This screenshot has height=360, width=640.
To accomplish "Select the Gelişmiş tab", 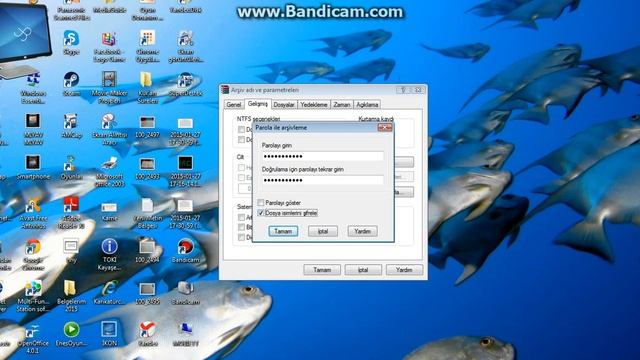I will click(x=258, y=104).
